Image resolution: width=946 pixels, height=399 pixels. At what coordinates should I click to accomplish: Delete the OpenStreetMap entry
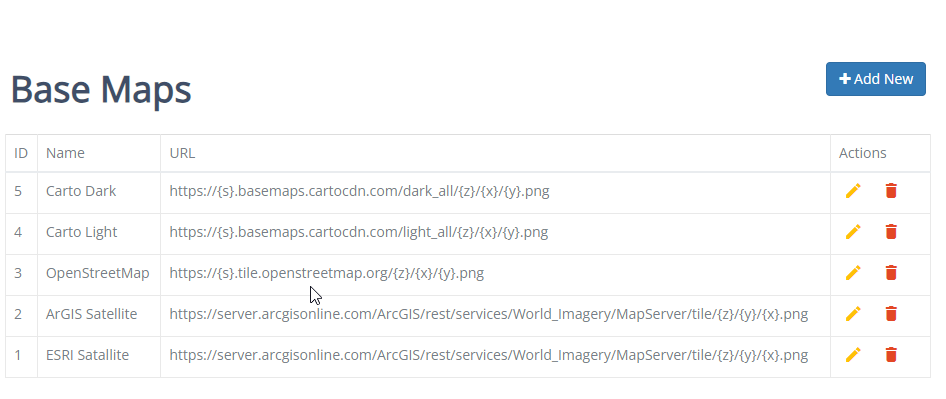click(890, 273)
